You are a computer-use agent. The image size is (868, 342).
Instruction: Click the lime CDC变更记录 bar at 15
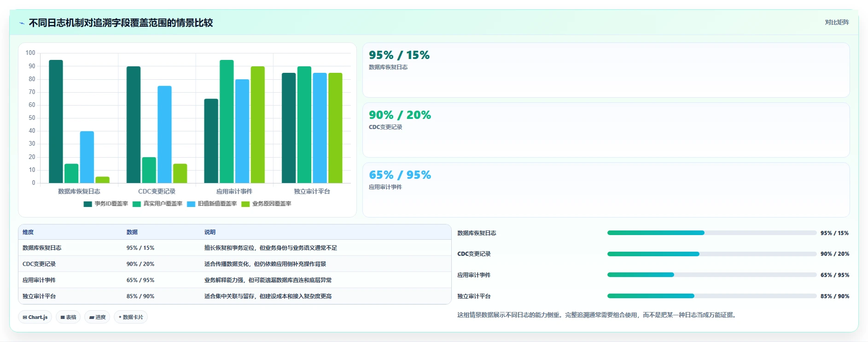coord(180,173)
